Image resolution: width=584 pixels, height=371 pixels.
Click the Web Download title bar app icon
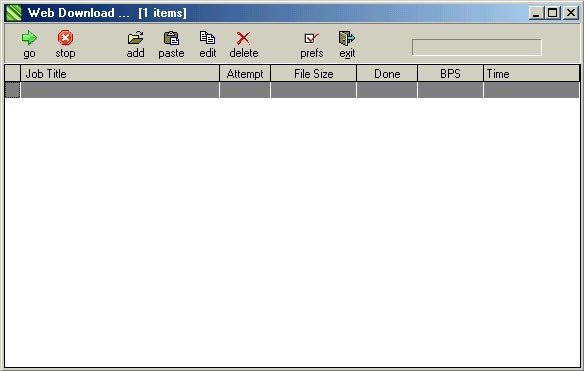coord(14,13)
